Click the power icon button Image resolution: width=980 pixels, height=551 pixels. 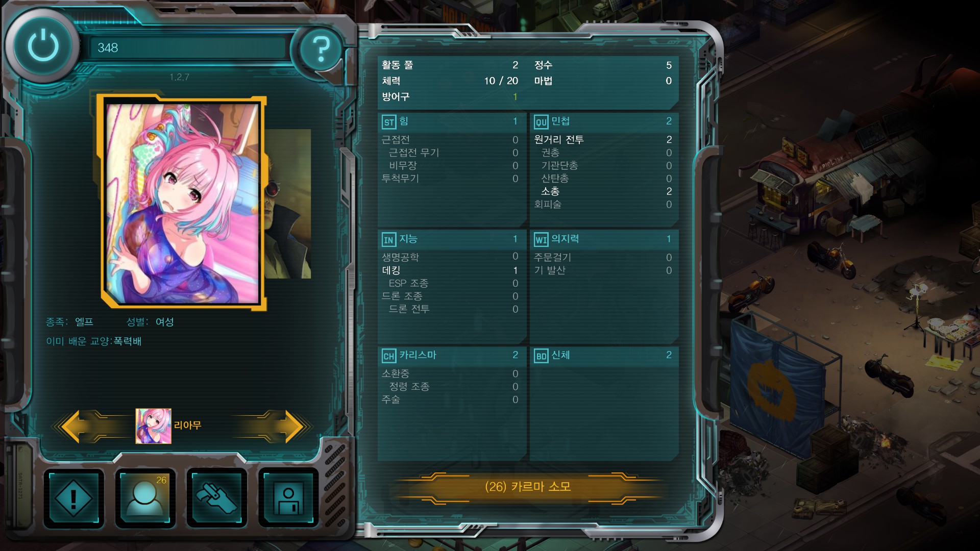click(x=43, y=46)
